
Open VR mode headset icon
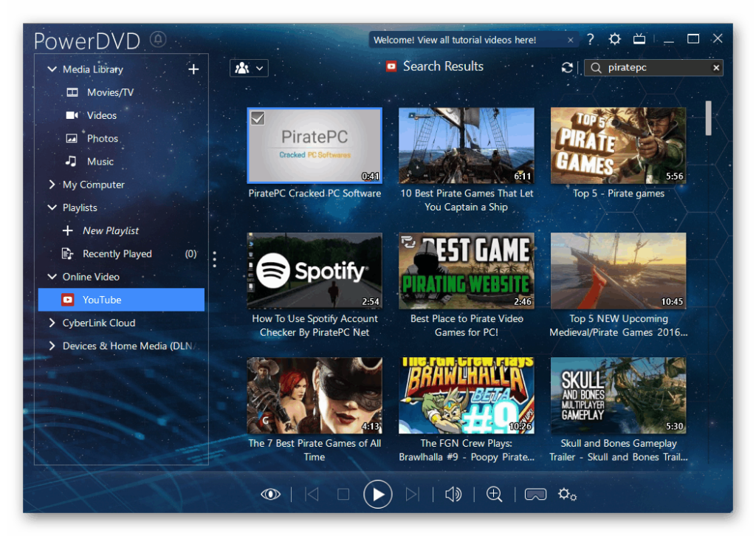[535, 494]
